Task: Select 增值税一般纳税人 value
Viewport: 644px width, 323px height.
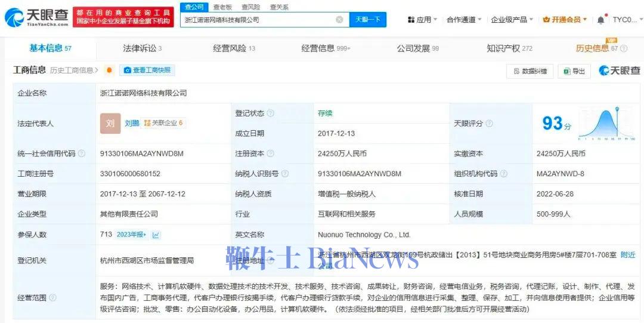Action: pyautogui.click(x=346, y=194)
